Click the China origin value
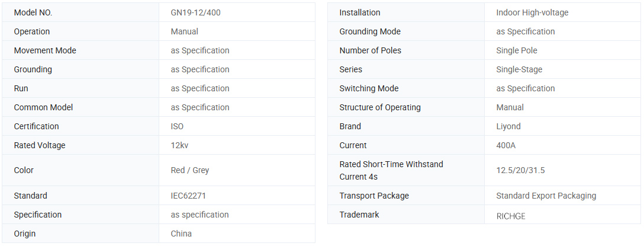Screen dimensions: 644x246 (x=181, y=234)
